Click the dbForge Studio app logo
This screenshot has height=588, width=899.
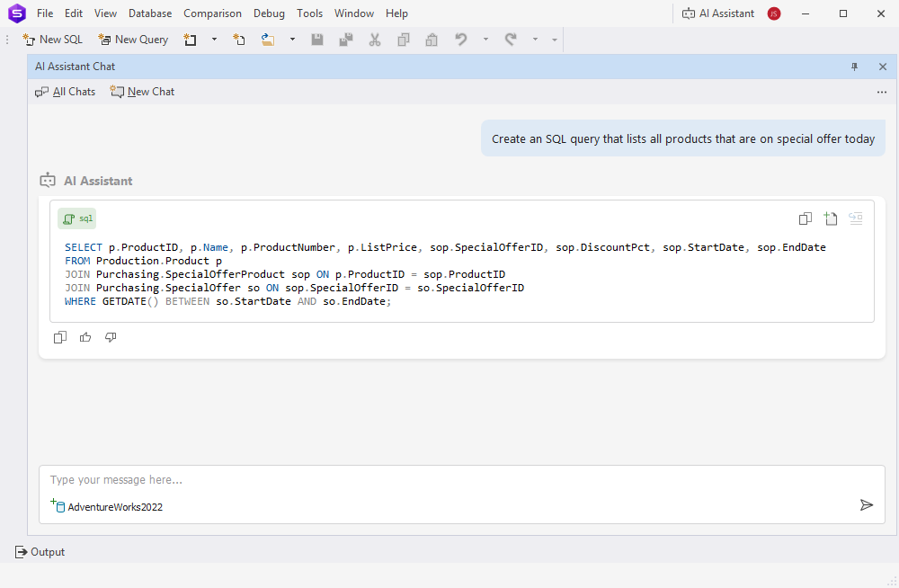pyautogui.click(x=17, y=13)
